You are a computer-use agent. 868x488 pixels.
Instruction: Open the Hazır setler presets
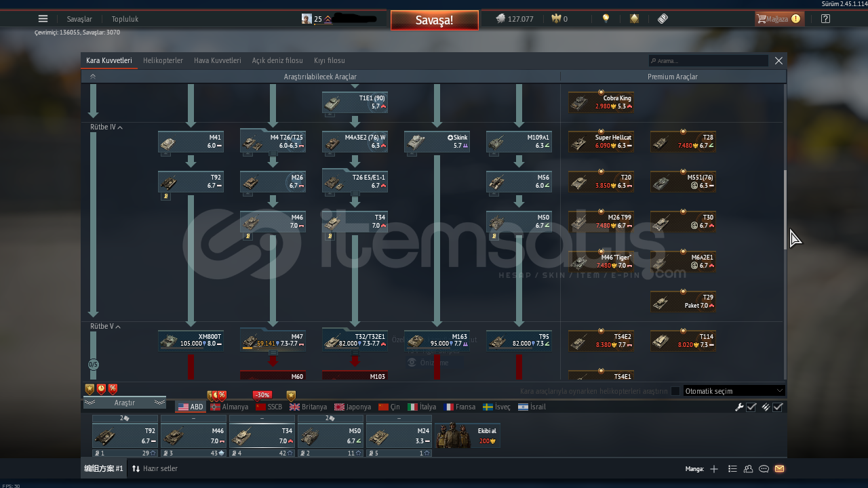155,468
